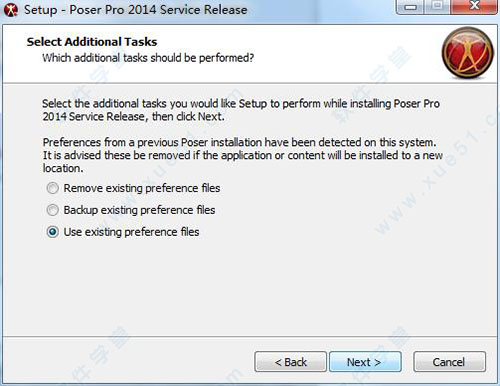Choose the Backup existing preference files radio
Viewport: 500px width, 386px height.
53,210
